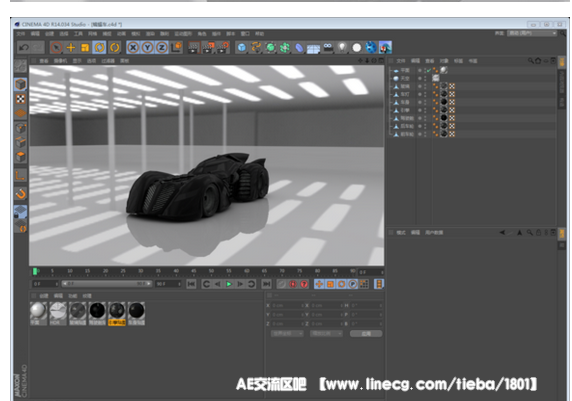Image resolution: width=572 pixels, height=401 pixels.
Task: Click the red Autokeying button
Action: pyautogui.click(x=293, y=284)
